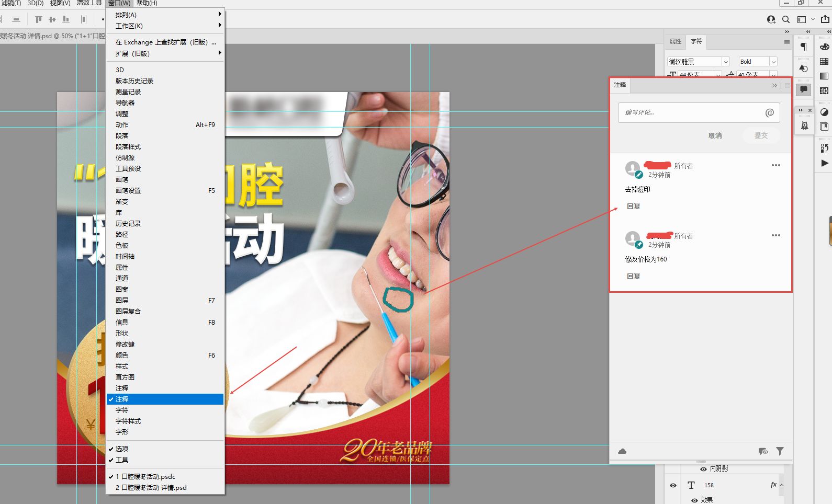
Task: Open the 视图(V) menu
Action: click(x=60, y=3)
